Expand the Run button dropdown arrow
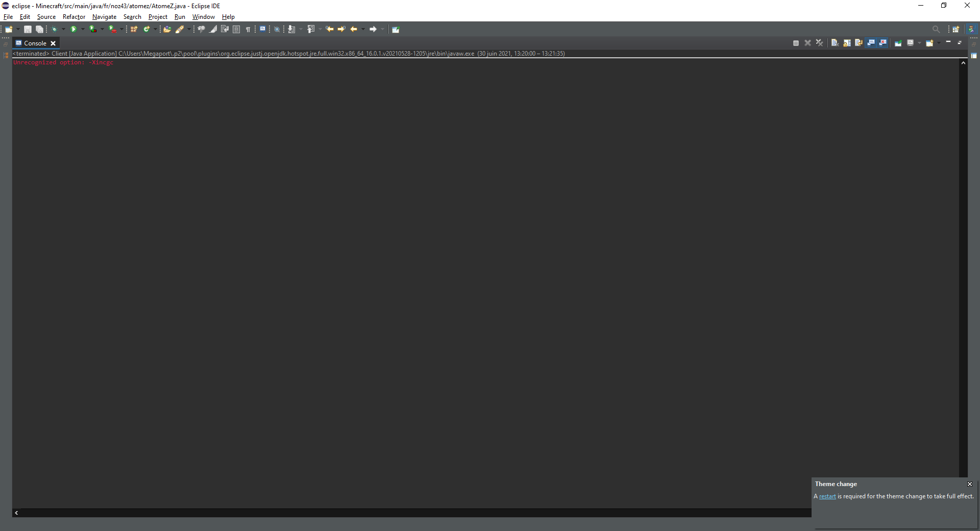Screen dimensions: 980x531 click(x=83, y=29)
